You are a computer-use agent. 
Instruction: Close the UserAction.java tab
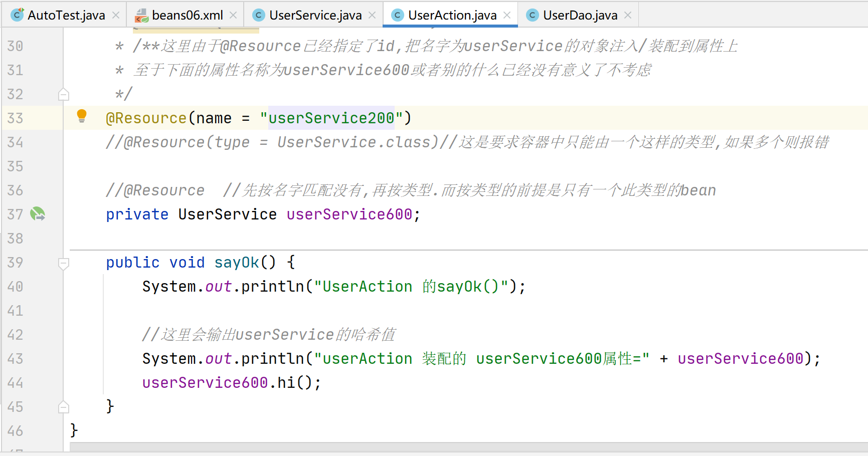click(507, 15)
